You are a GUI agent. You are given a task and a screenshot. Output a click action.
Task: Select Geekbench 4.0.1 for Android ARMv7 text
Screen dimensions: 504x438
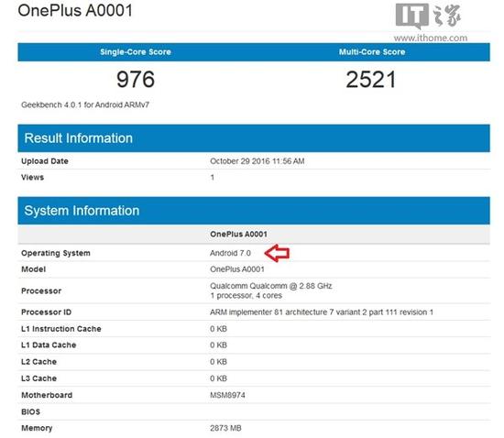tap(85, 104)
